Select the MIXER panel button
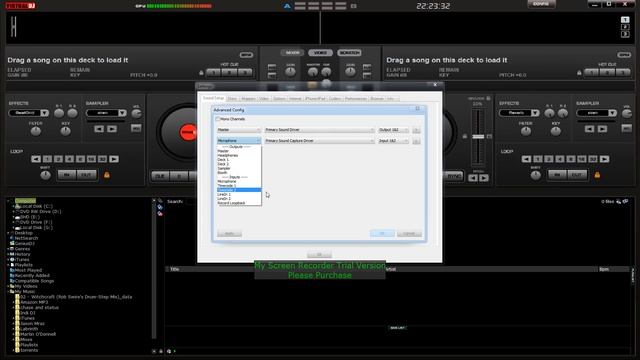640x360 pixels. [292, 53]
